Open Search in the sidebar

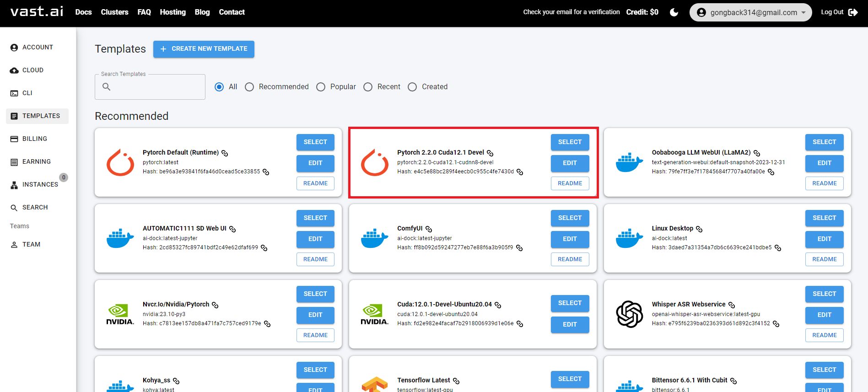[x=37, y=208]
